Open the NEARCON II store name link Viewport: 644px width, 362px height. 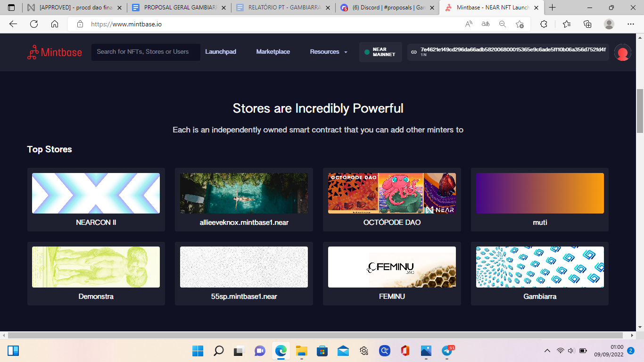click(x=96, y=222)
